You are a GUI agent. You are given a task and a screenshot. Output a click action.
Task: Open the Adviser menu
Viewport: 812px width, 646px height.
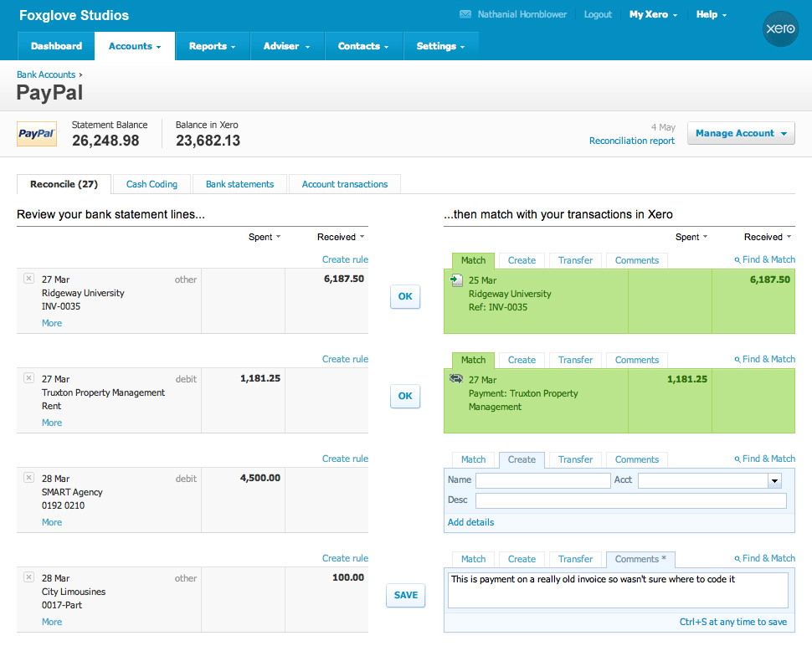287,46
